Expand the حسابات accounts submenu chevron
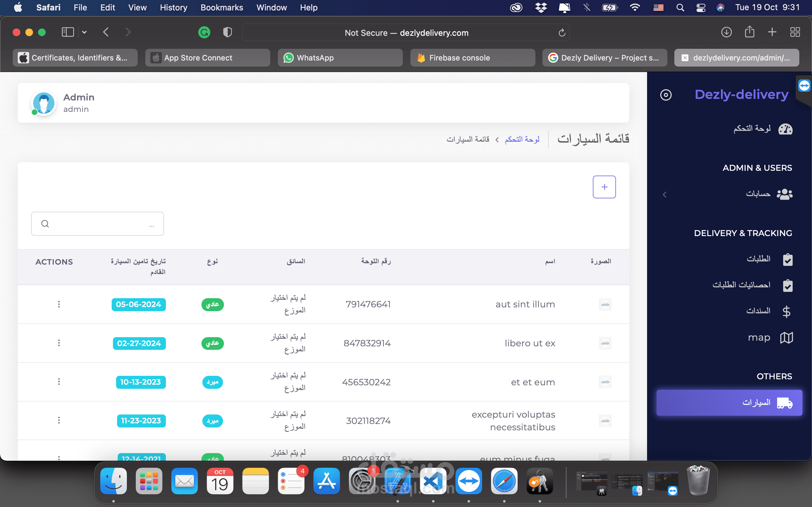 coord(665,195)
